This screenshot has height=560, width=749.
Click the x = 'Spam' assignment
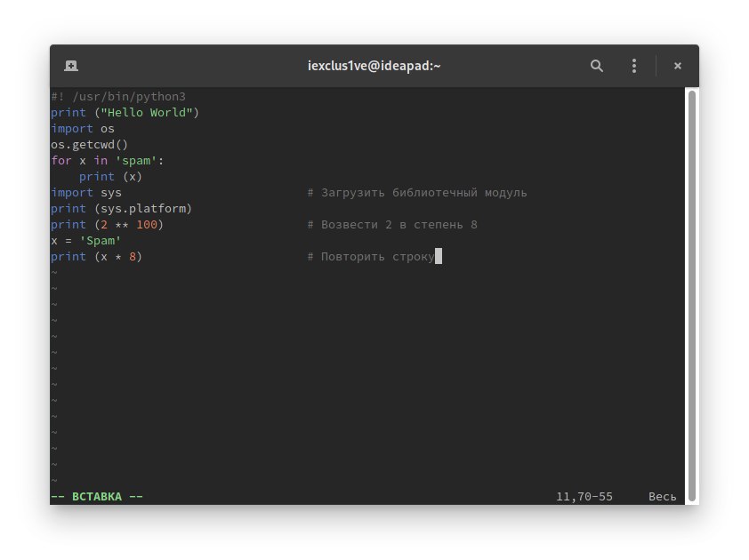(86, 241)
